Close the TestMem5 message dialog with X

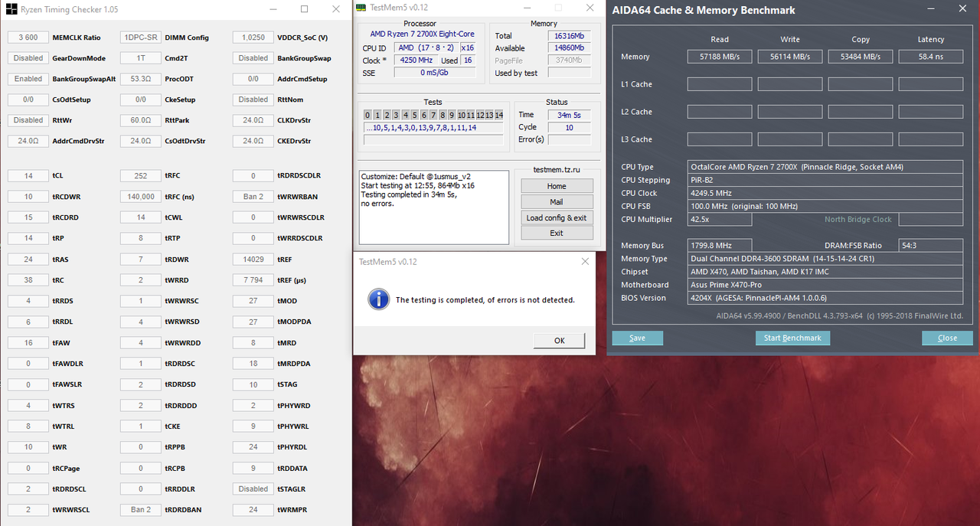(585, 262)
